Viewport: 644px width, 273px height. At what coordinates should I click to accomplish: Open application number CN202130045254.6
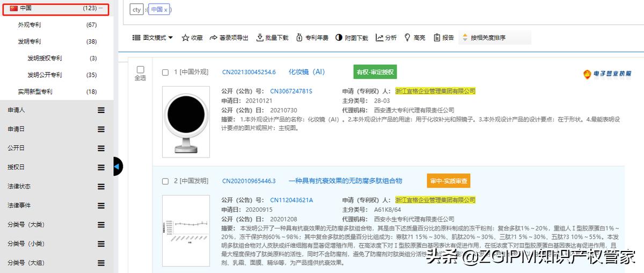[x=249, y=72]
